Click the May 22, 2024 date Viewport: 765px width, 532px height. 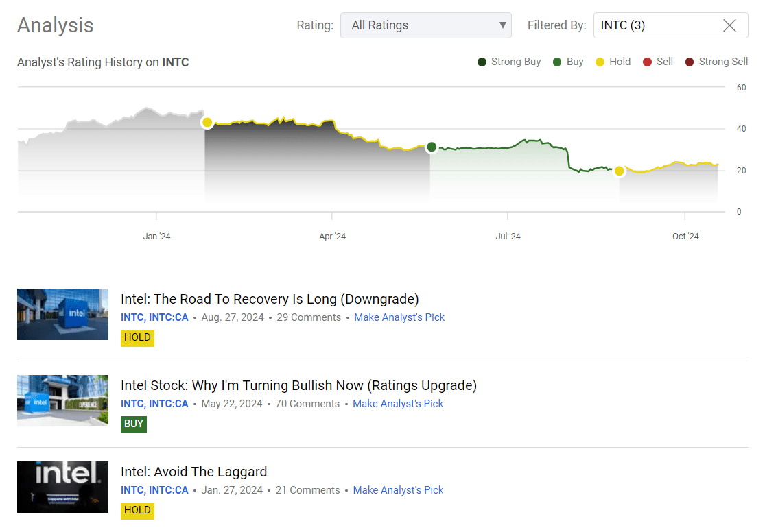tap(232, 404)
